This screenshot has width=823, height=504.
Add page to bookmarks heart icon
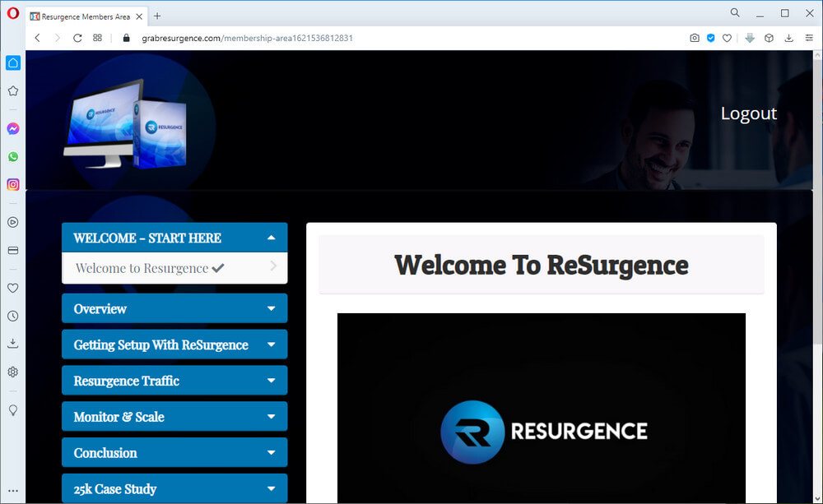(x=727, y=38)
